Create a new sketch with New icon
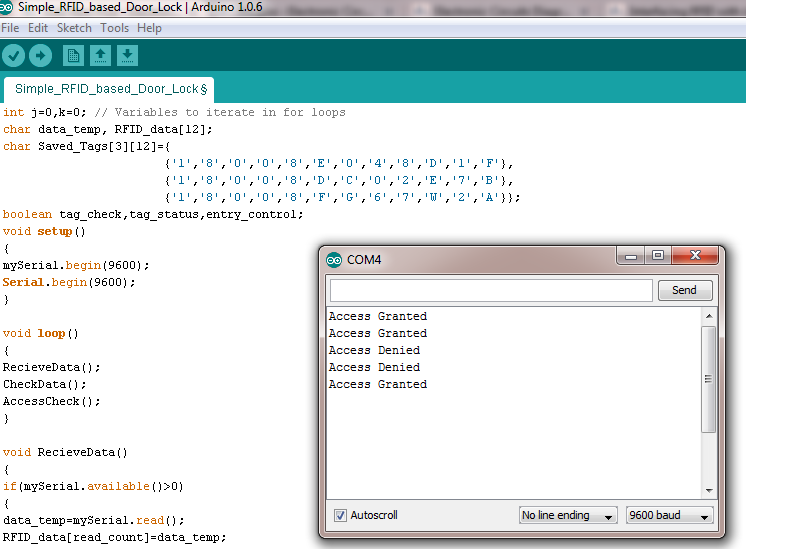Viewport: 785px width, 549px height. pos(73,55)
